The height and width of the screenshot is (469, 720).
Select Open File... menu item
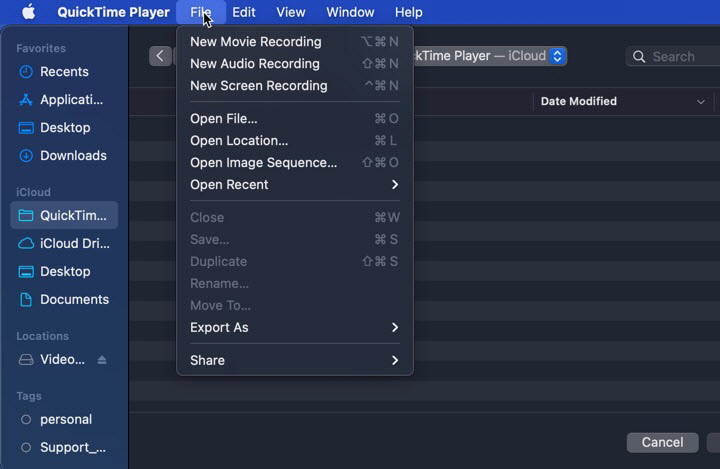pos(295,119)
